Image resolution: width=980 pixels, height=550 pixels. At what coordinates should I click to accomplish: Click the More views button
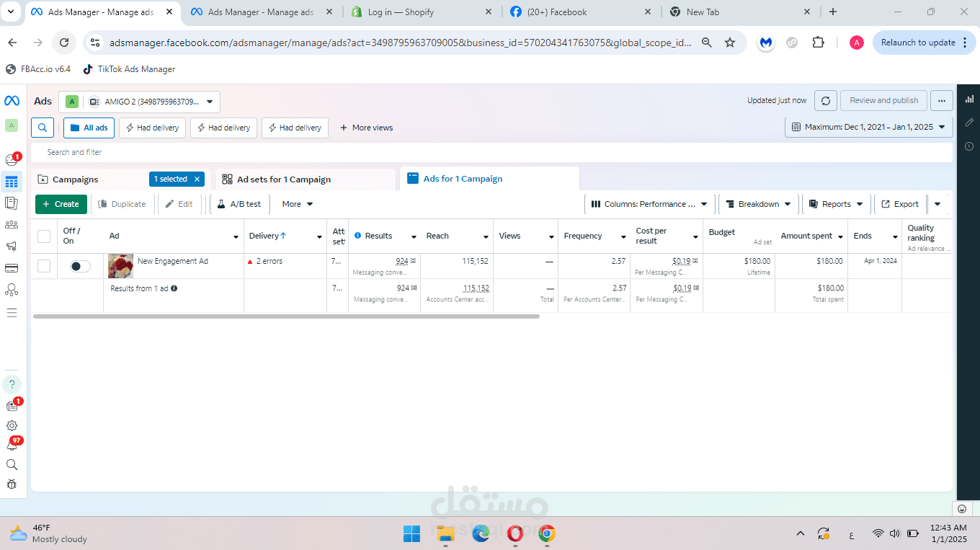[366, 128]
